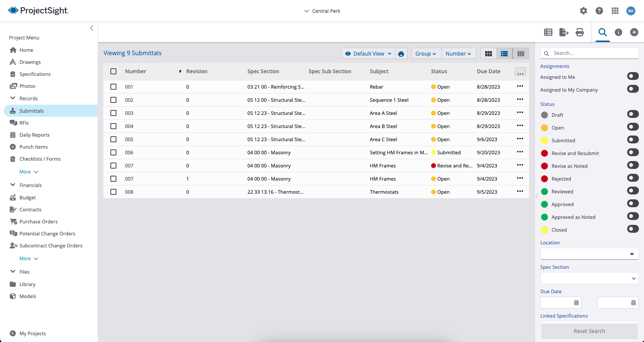Open column options ellipsis in table header

tap(520, 72)
